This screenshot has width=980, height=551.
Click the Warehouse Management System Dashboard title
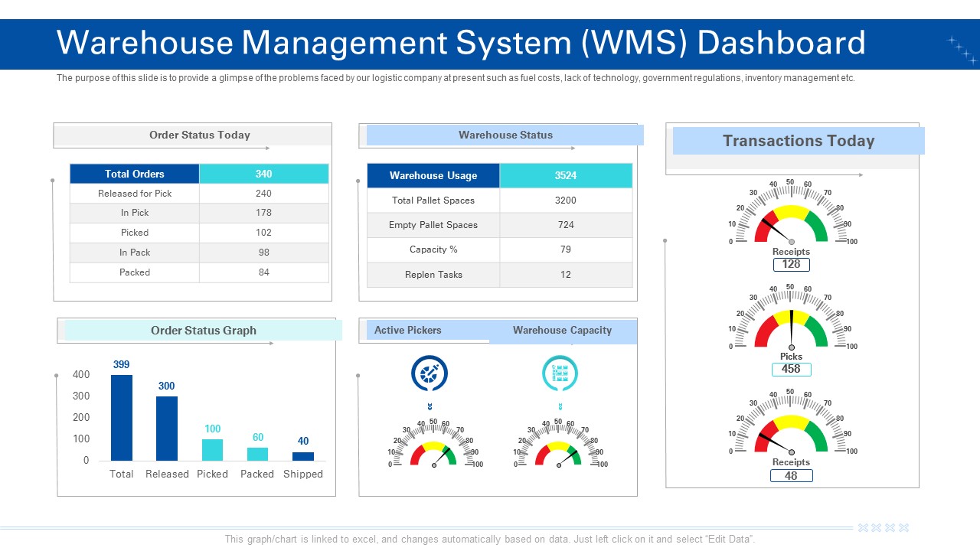461,43
